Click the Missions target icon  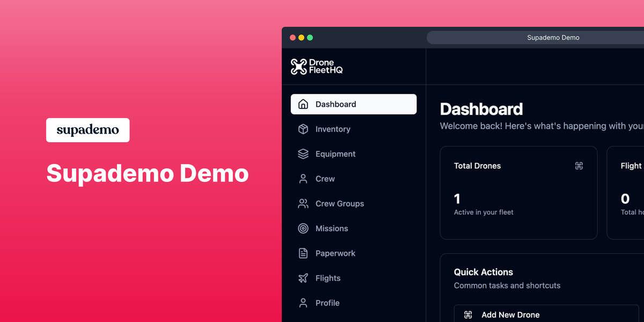(303, 229)
